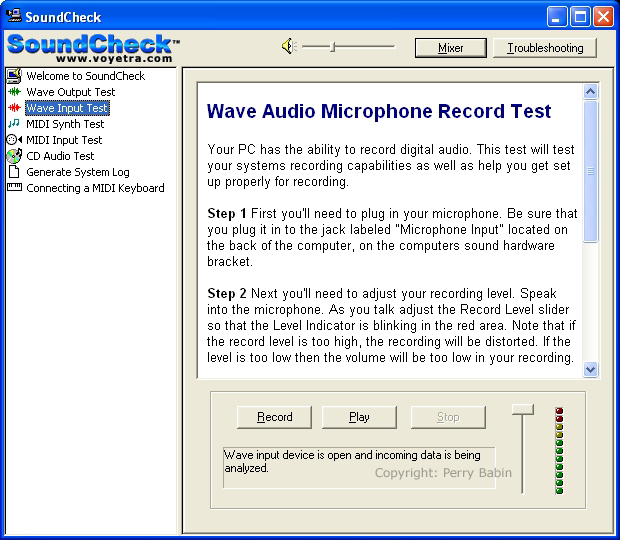Open MIDI Synth Test
Image resolution: width=620 pixels, height=540 pixels.
pos(65,124)
